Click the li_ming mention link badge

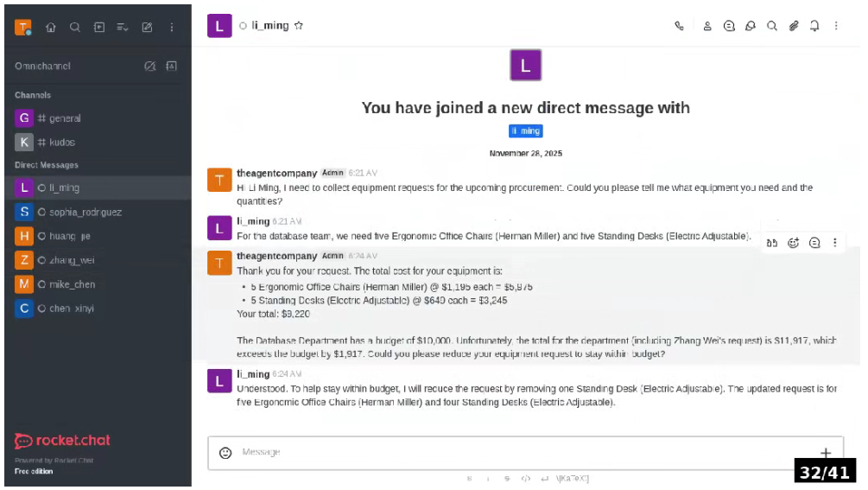click(525, 130)
